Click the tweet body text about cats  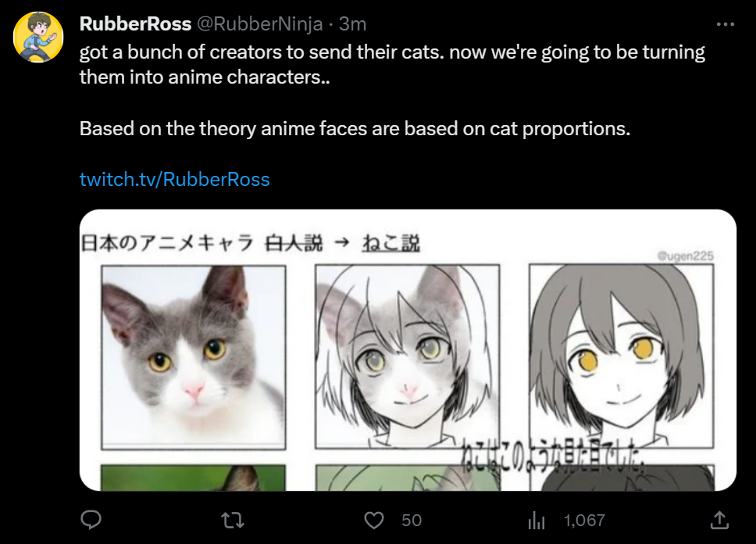pos(392,90)
